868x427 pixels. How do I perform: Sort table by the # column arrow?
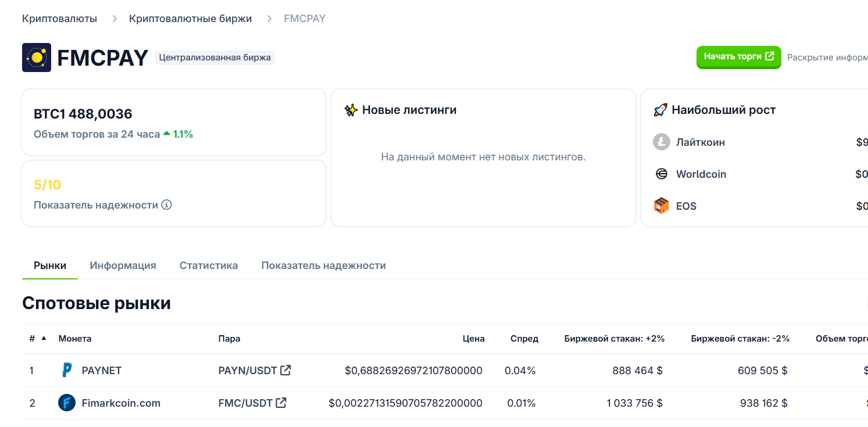pyautogui.click(x=44, y=338)
